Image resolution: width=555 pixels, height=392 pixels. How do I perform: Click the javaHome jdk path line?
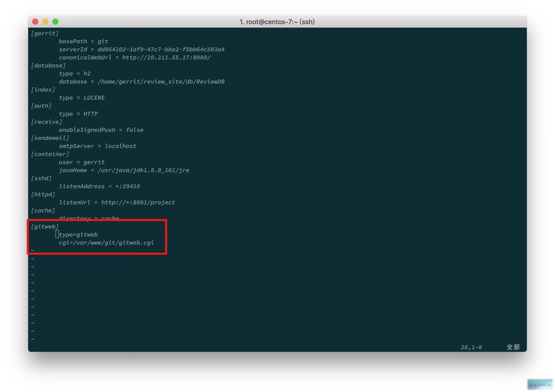pos(124,170)
